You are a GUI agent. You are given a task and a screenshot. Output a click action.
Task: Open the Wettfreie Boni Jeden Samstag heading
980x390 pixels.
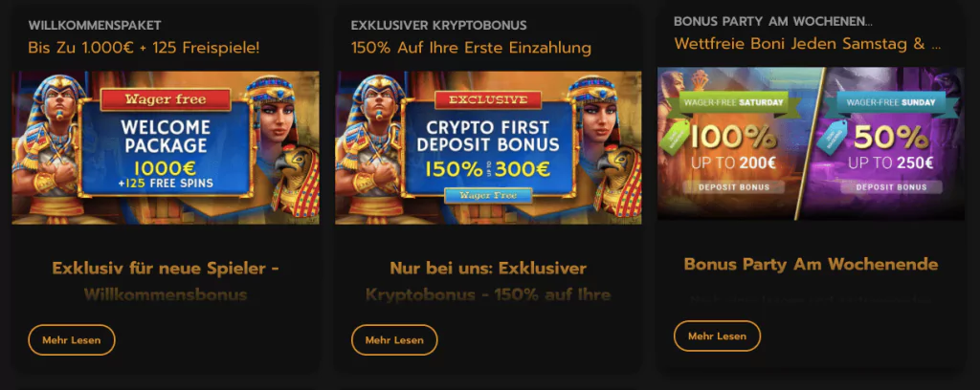click(x=808, y=44)
